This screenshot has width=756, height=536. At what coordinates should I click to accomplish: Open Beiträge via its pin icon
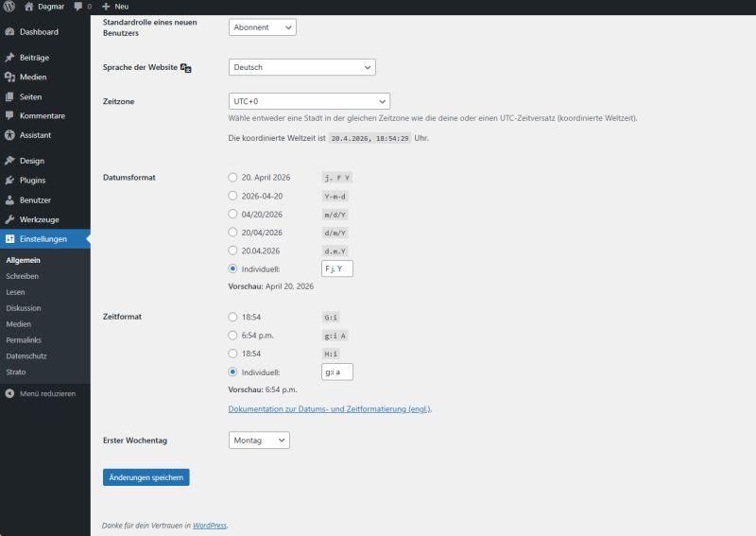click(x=9, y=58)
